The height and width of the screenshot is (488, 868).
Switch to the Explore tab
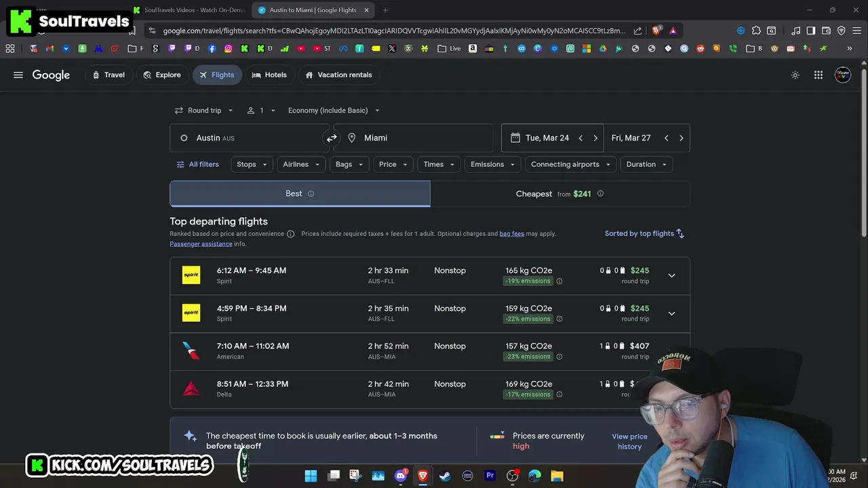click(x=162, y=75)
